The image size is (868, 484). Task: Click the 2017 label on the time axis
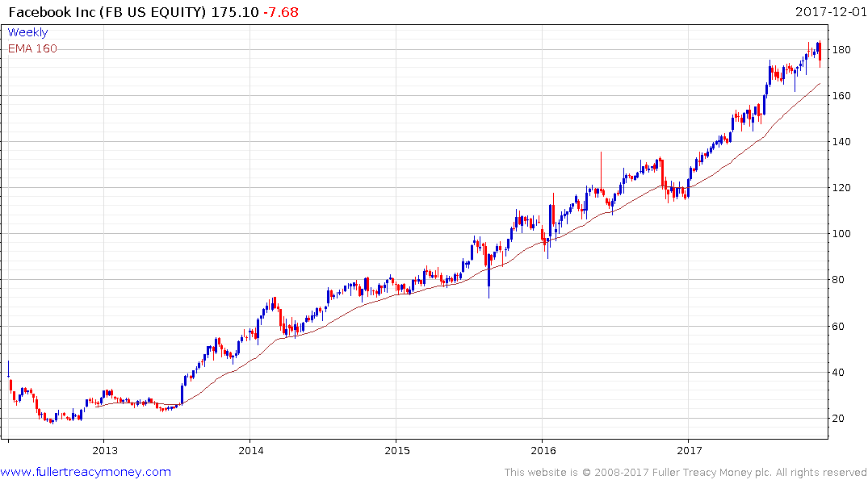690,450
